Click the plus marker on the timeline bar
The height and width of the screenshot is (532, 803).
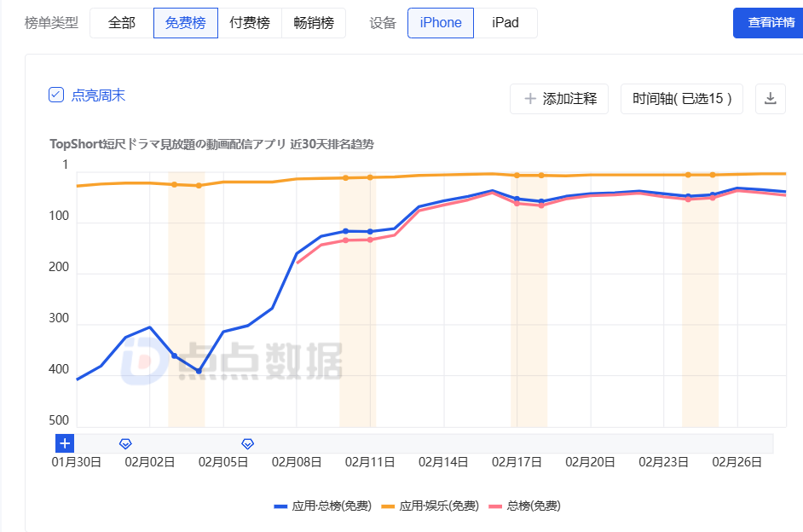pos(65,443)
